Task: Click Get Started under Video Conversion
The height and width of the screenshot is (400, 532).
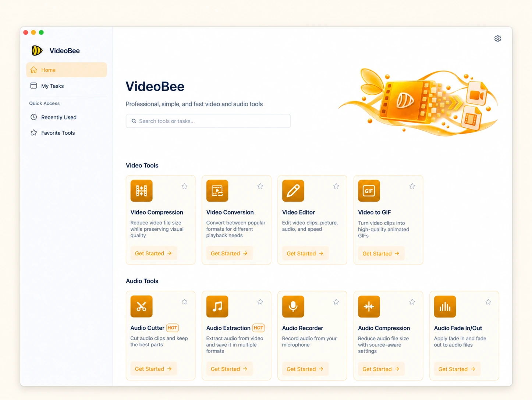Action: click(x=229, y=253)
